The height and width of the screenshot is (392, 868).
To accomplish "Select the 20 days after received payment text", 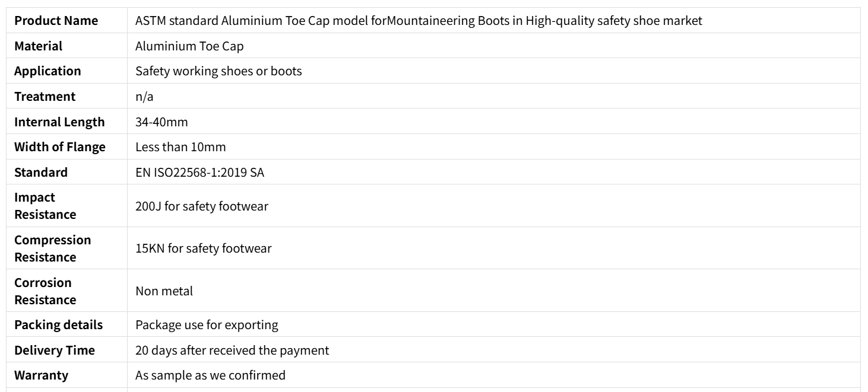I will pos(232,350).
